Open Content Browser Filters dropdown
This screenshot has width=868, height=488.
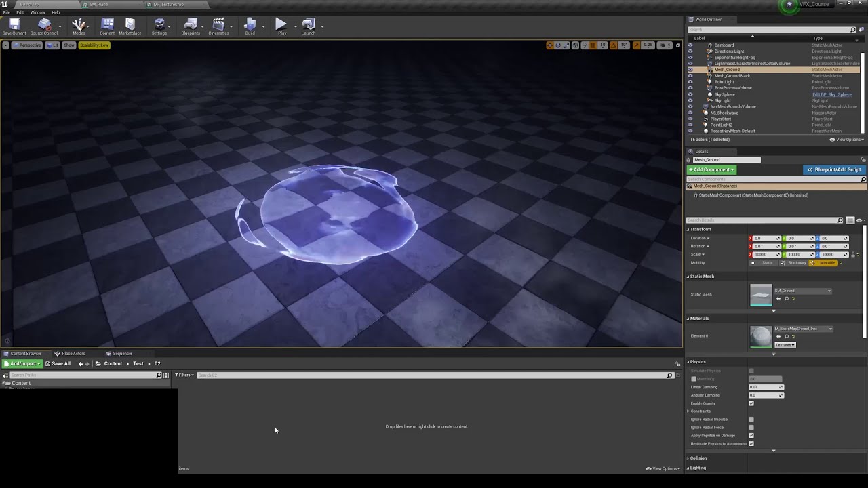pos(184,375)
